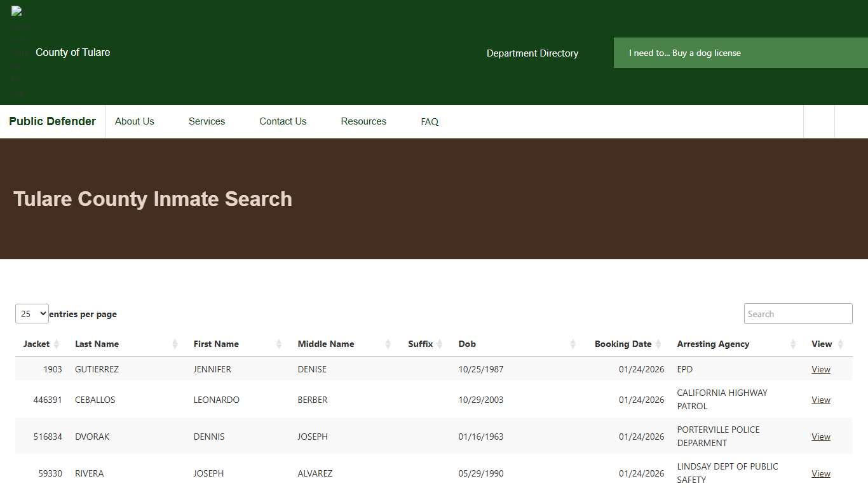Expand the Resources navigation menu

pos(363,121)
